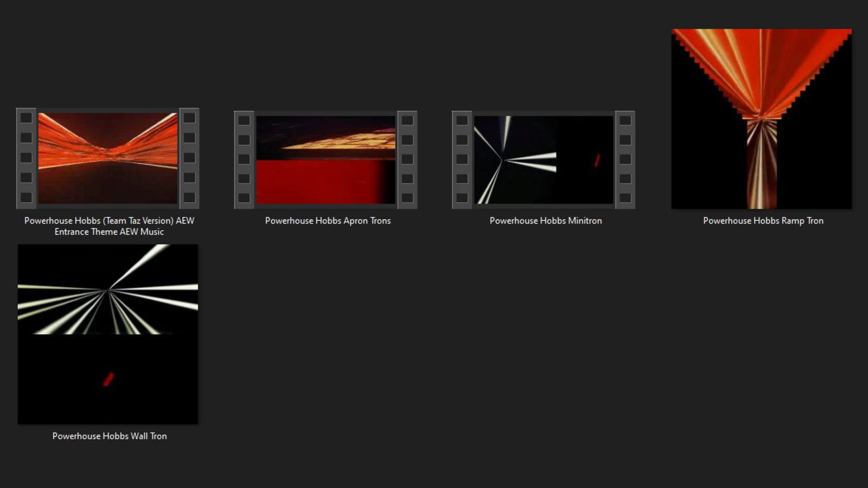
Task: Click the file name 'Powerhouse Hobbs Minitron'
Action: (546, 221)
